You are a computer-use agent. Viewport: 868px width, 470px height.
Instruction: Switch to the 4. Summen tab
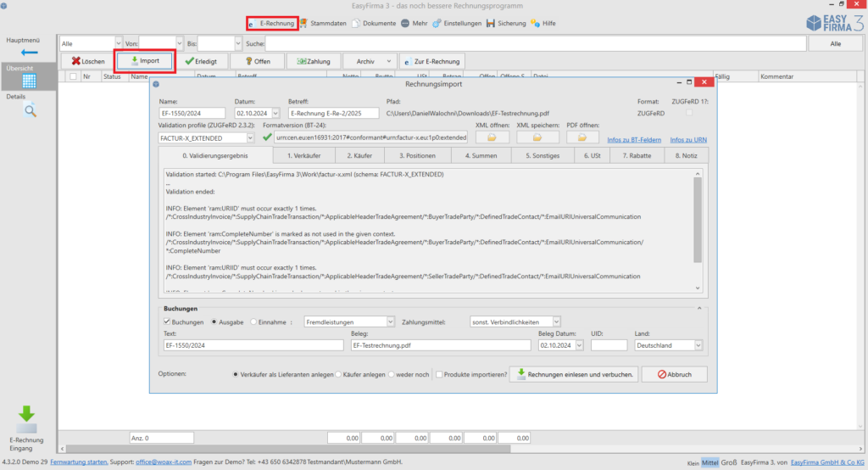[481, 156]
